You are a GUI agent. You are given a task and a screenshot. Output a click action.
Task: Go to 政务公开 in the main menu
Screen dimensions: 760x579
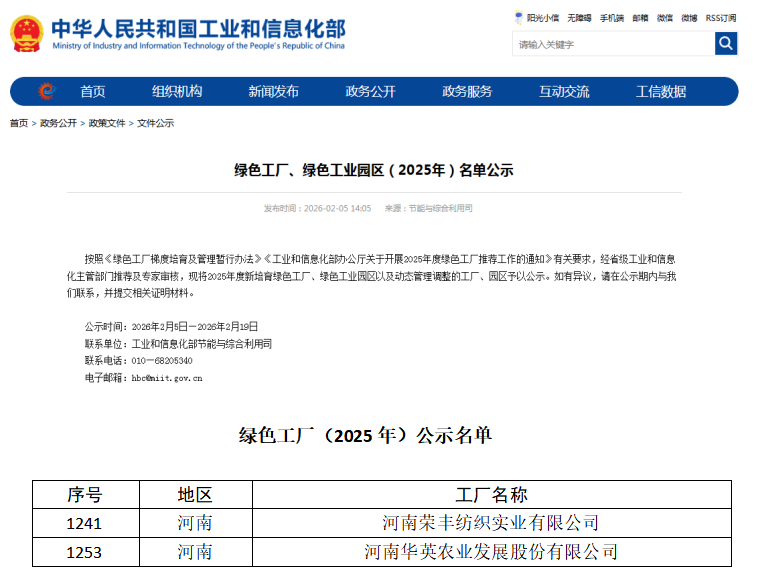tap(370, 91)
